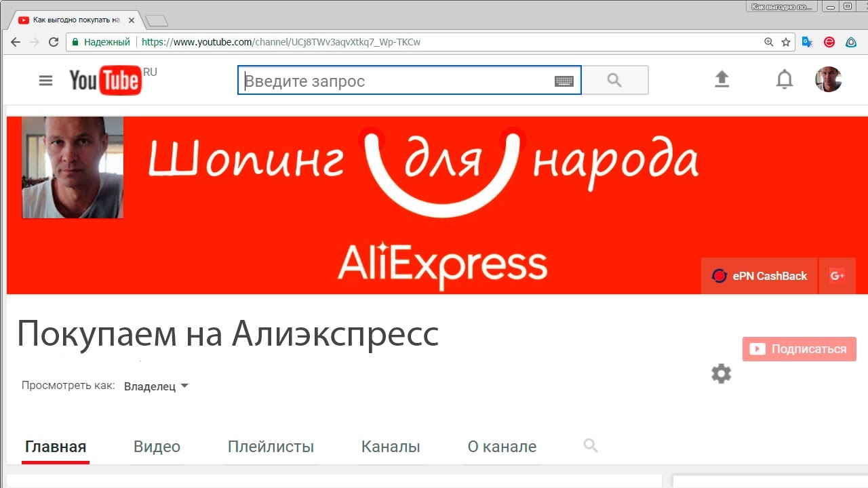The height and width of the screenshot is (488, 868).
Task: Click the channel title Покупаем на Алиэкспресс
Action: click(228, 334)
